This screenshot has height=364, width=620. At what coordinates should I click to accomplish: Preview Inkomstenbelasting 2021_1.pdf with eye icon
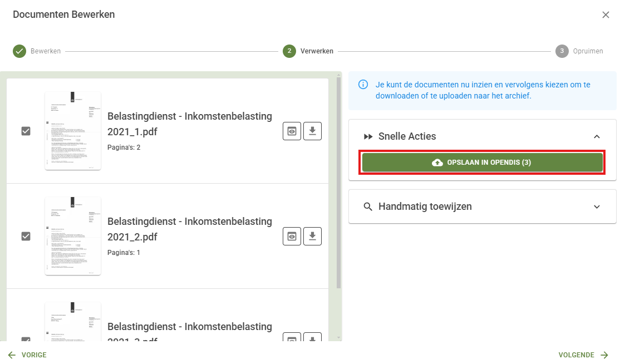click(x=292, y=131)
